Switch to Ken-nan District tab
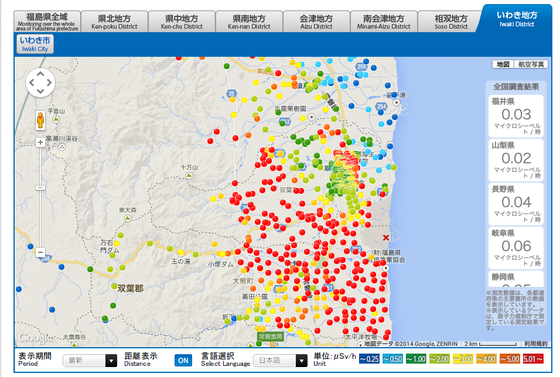This screenshot has width=560, height=377. click(x=249, y=21)
